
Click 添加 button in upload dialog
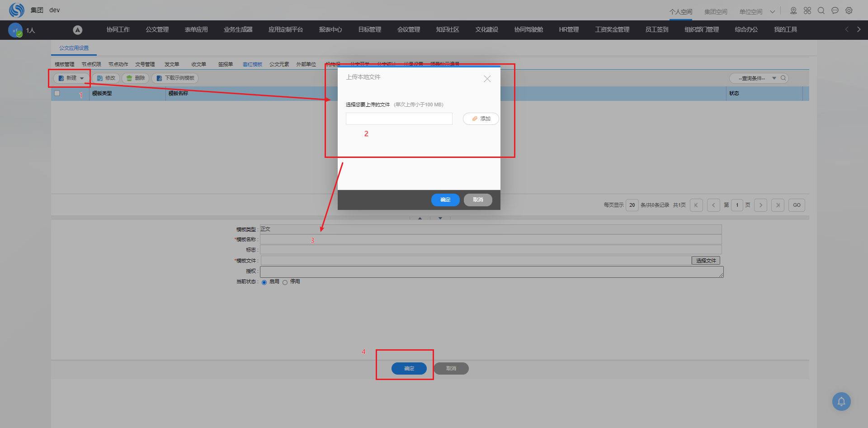coord(481,119)
